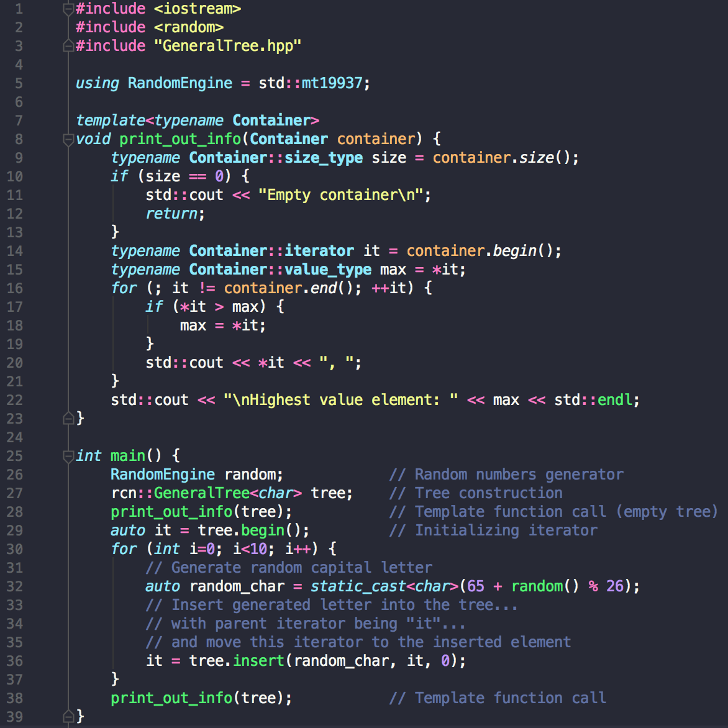Click the tree.insert call on line 36
This screenshot has height=728, width=728.
point(237,661)
